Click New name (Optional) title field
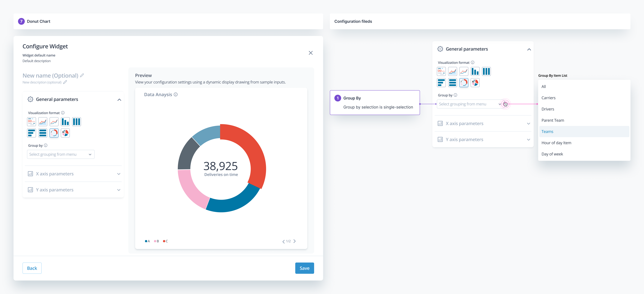 tap(50, 76)
